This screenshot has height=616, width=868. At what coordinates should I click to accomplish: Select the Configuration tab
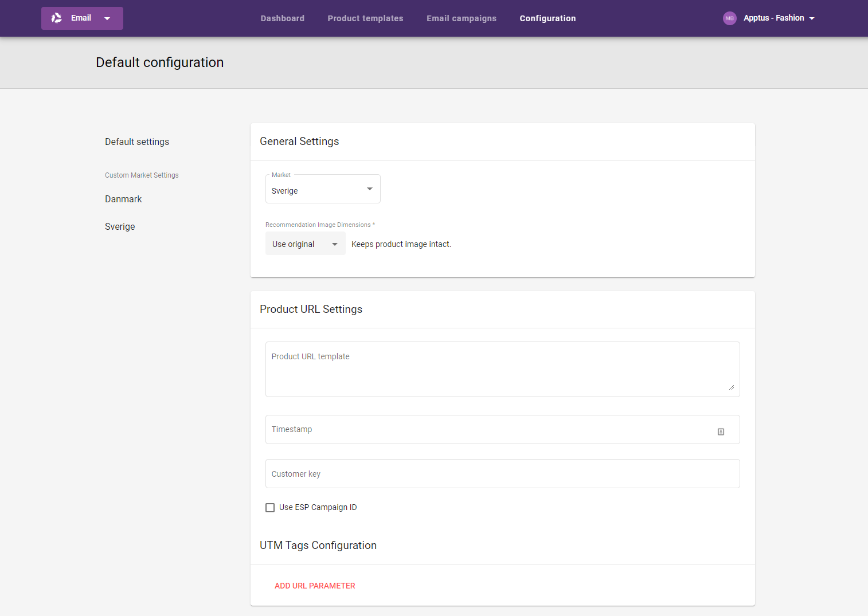pos(548,18)
